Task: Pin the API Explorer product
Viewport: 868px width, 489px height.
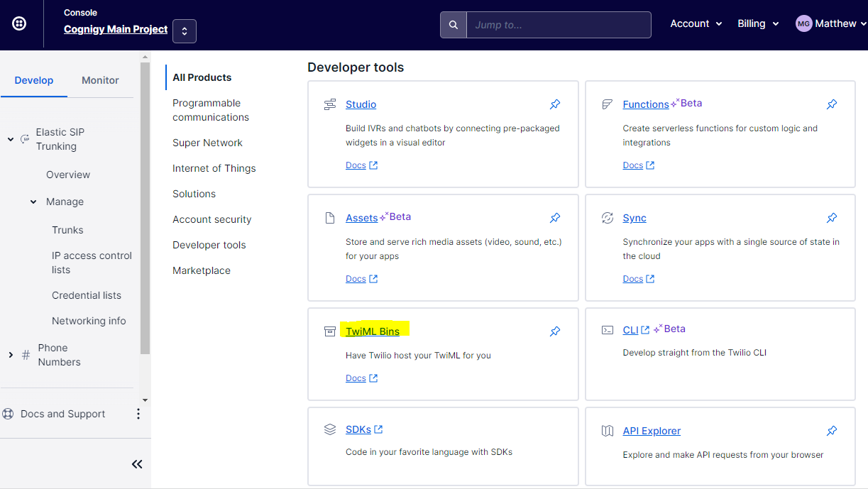Action: pos(832,431)
